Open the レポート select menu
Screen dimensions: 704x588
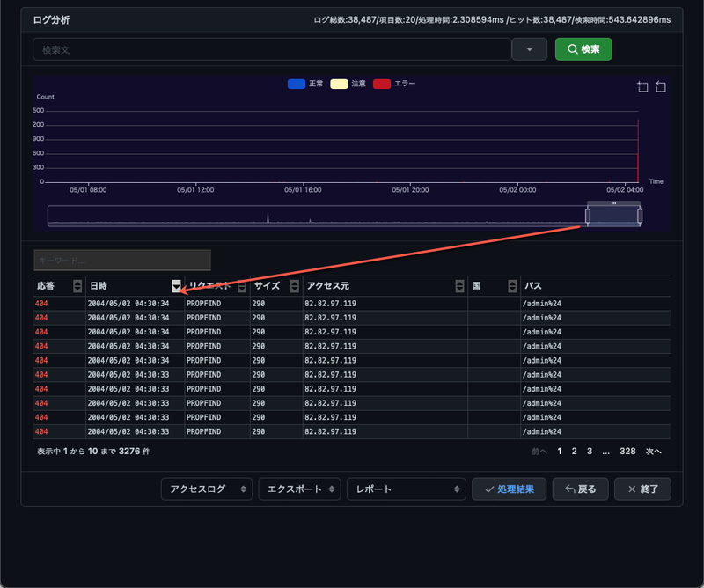[x=406, y=489]
